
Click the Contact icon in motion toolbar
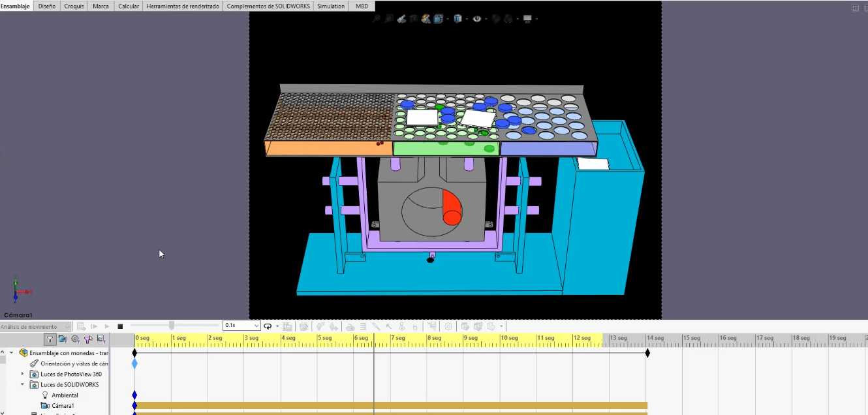pyautogui.click(x=401, y=326)
